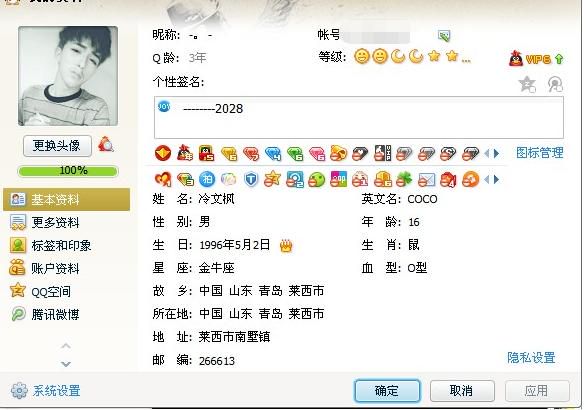Click the birthday crown icon after the date
The height and width of the screenshot is (410, 588).
click(x=286, y=246)
